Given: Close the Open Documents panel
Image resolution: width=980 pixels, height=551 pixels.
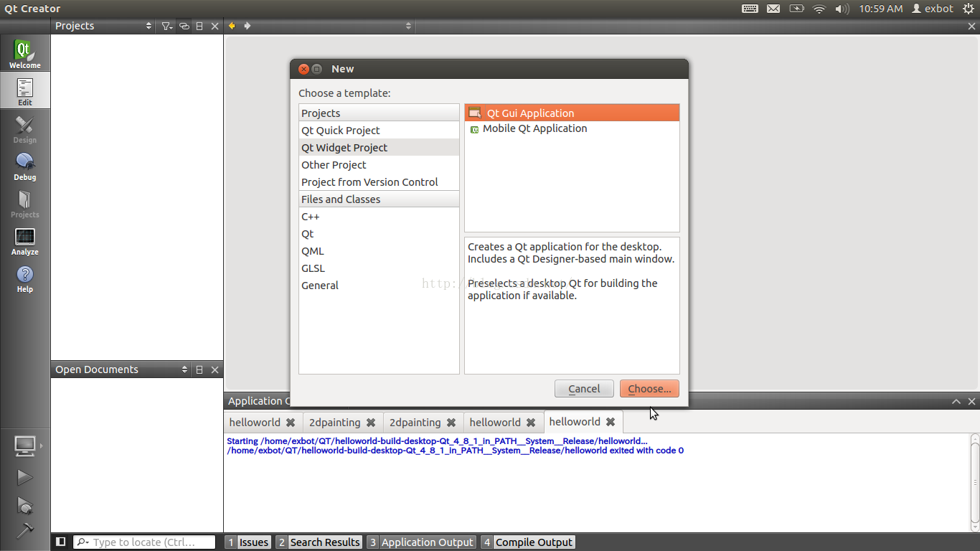Looking at the screenshot, I should tap(215, 369).
